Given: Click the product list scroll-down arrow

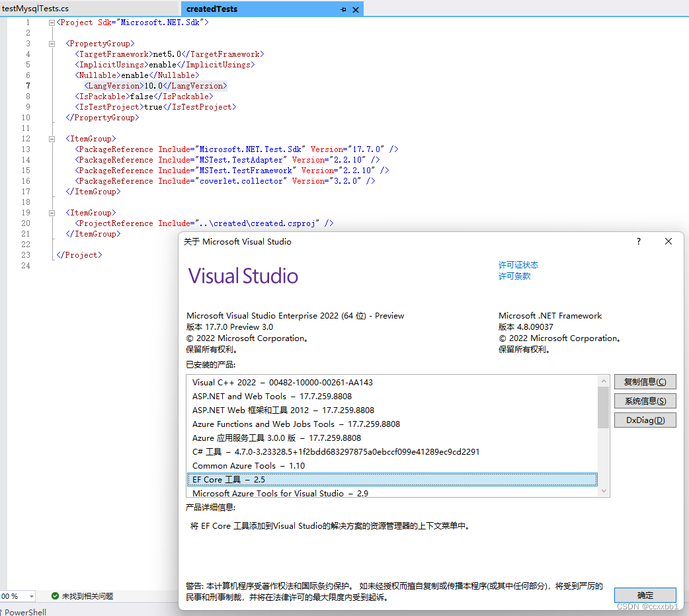Looking at the screenshot, I should pyautogui.click(x=604, y=491).
